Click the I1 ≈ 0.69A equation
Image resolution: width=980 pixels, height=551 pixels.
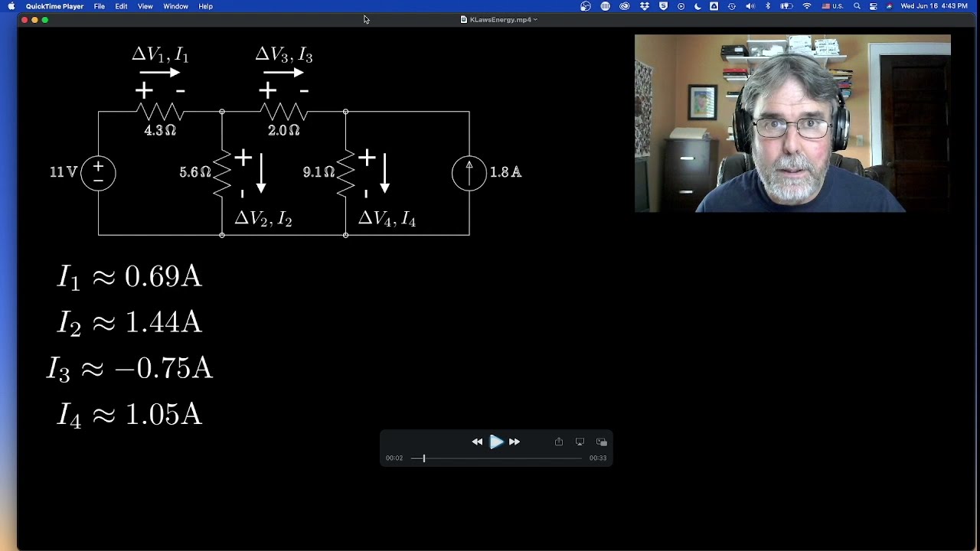pos(129,277)
